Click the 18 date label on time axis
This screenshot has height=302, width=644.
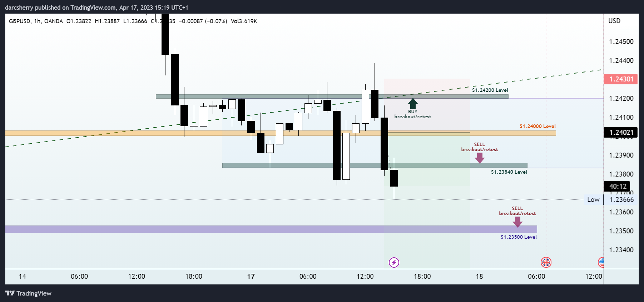pos(479,276)
